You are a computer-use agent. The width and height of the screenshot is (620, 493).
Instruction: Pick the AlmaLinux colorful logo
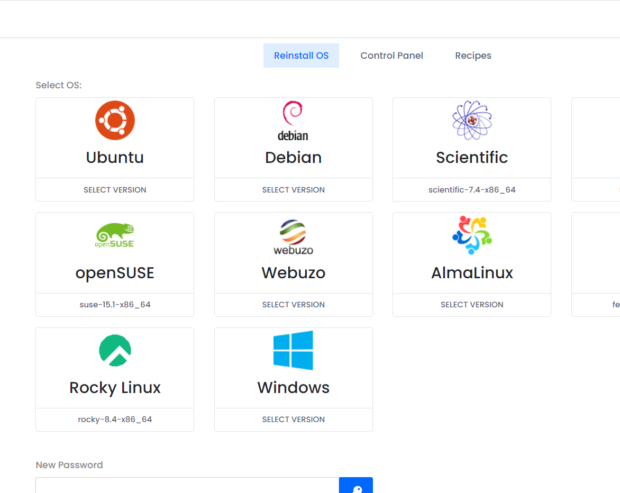[x=471, y=236]
